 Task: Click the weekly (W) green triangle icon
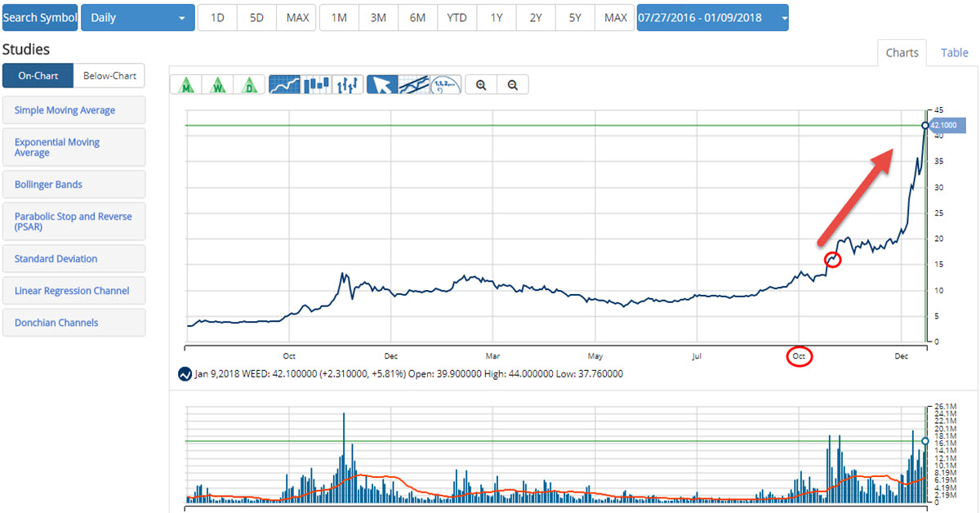219,84
